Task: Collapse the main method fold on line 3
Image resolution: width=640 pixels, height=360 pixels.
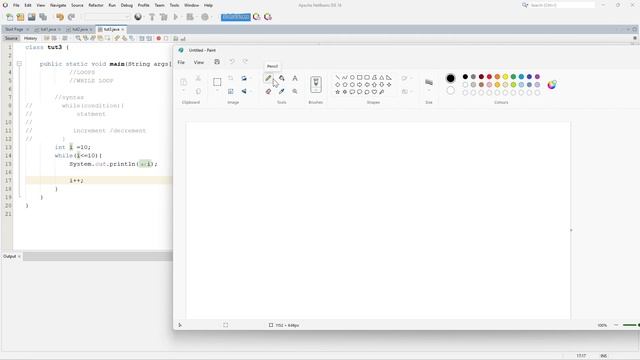Action: pyautogui.click(x=19, y=64)
